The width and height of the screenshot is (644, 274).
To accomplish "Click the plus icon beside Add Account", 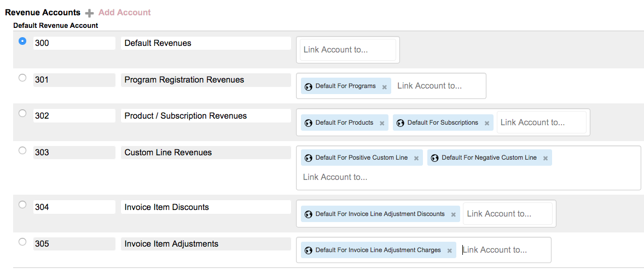I will point(90,13).
